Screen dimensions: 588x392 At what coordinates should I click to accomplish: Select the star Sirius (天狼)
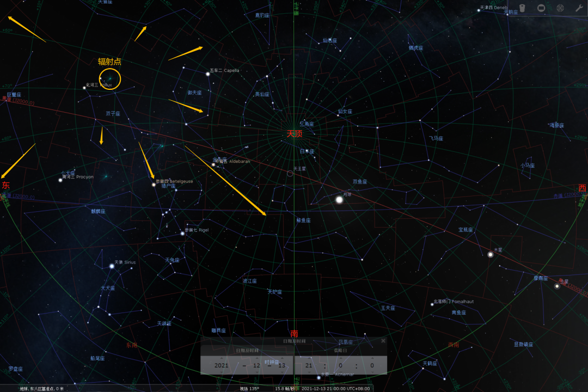coord(112,266)
